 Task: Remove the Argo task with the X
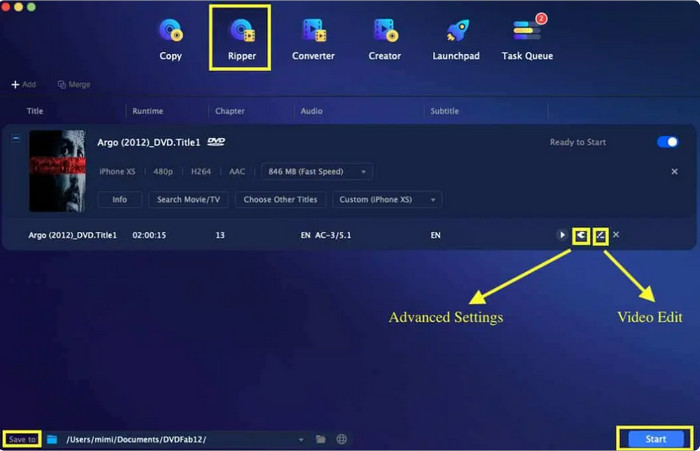pyautogui.click(x=675, y=171)
